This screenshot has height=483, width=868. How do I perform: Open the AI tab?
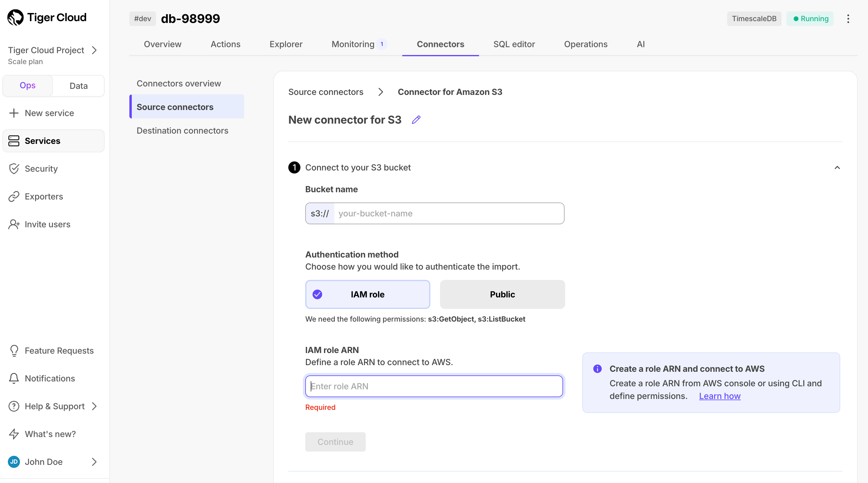click(x=640, y=44)
